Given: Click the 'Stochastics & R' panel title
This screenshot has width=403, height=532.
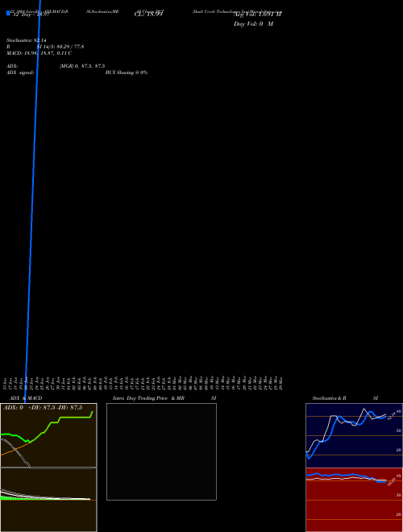Looking at the screenshot, I should click(x=329, y=398).
